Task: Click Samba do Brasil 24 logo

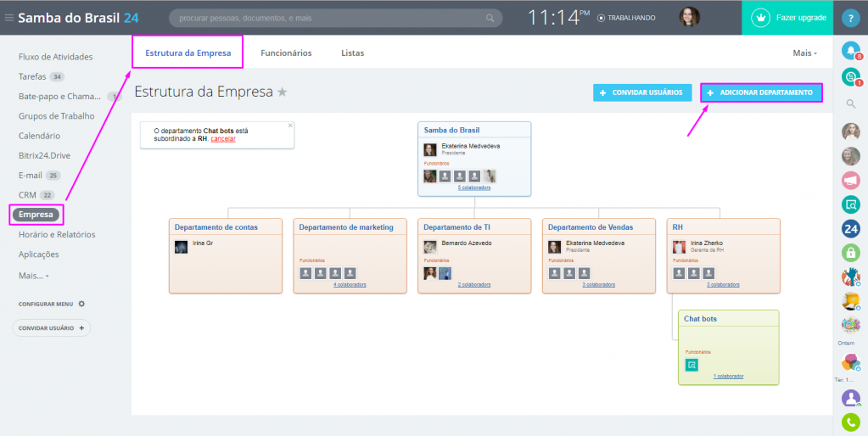Action: [x=78, y=18]
